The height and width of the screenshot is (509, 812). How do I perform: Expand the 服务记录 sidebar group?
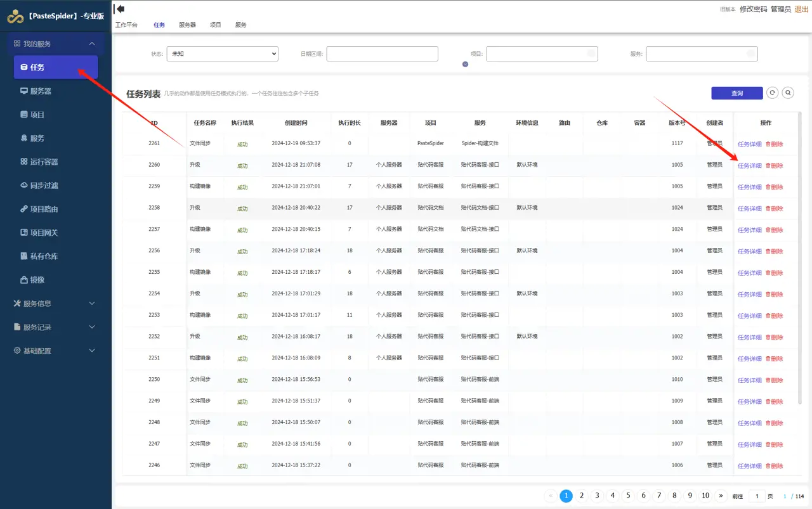pyautogui.click(x=56, y=327)
